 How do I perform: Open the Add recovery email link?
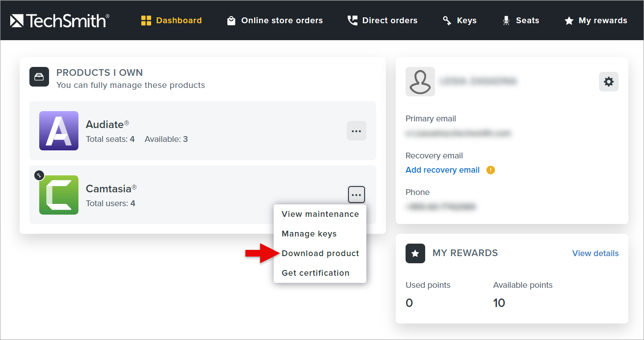(x=442, y=170)
